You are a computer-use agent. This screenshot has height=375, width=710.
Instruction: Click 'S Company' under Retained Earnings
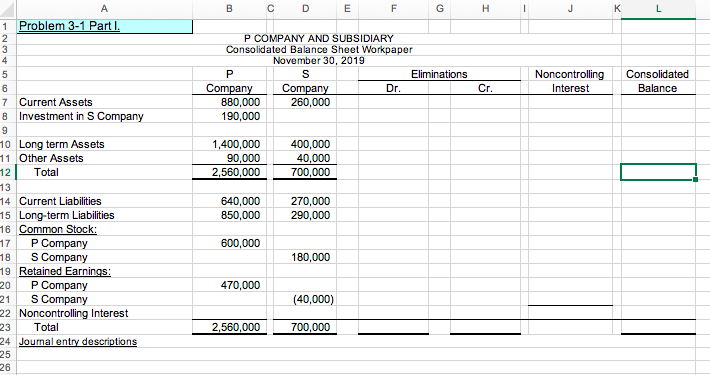59,299
